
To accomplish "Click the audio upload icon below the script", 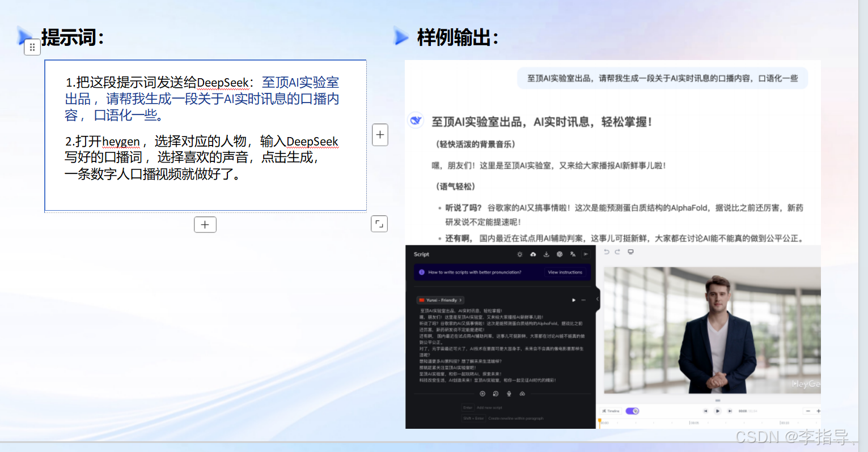I will [522, 394].
